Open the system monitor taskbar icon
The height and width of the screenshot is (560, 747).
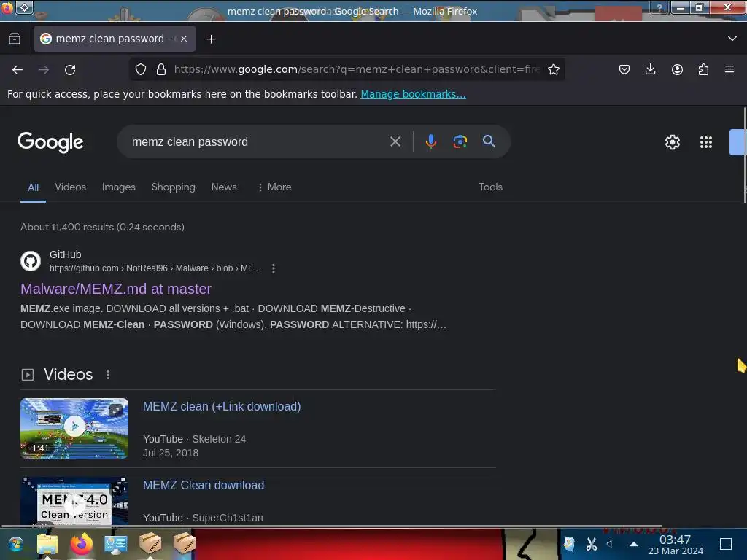click(x=116, y=544)
